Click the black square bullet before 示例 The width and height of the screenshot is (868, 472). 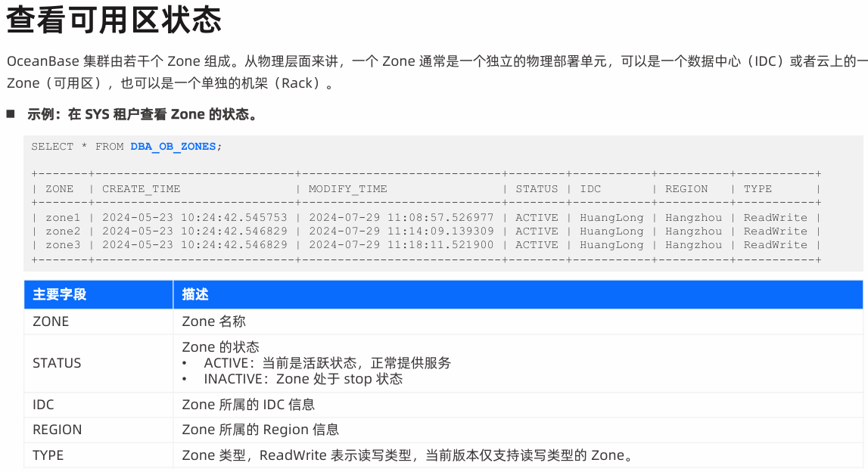pyautogui.click(x=11, y=114)
